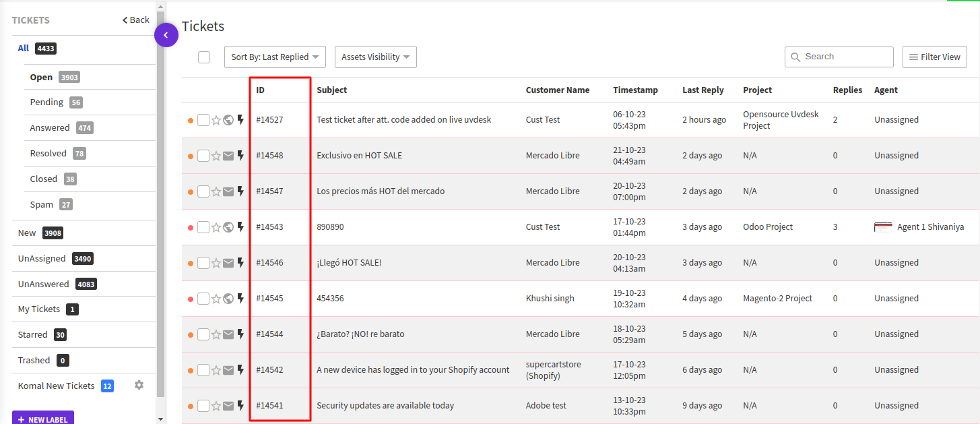The width and height of the screenshot is (980, 424).
Task: Select checkbox for ticket #14542
Action: pos(203,370)
